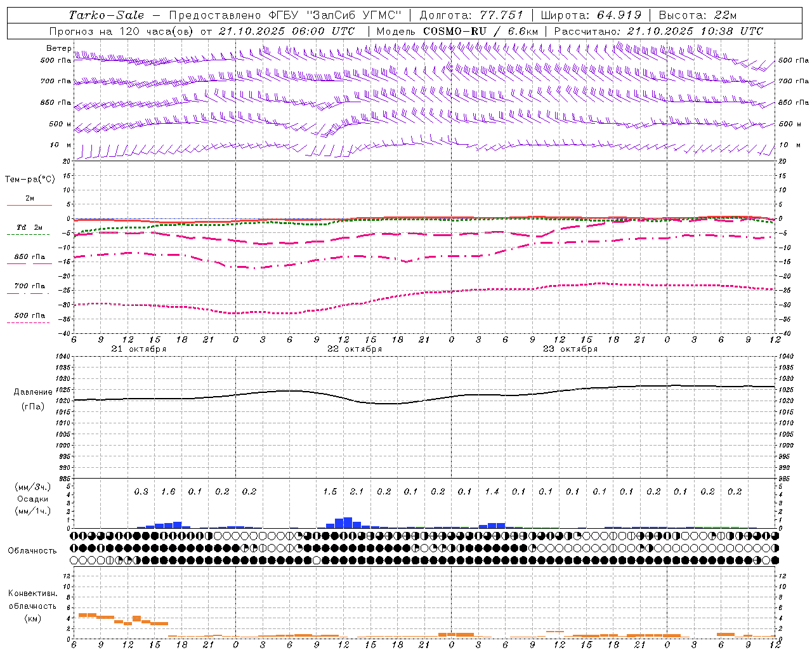Click the Тем-ра(°C) axis label
Screen dimensions: 812x650
(30, 180)
